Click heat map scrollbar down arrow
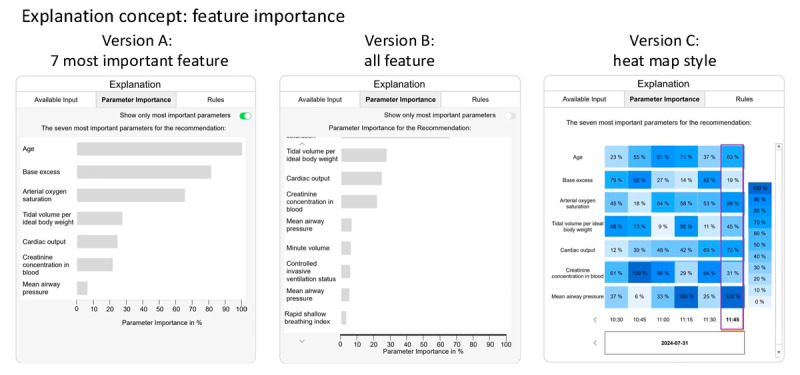The height and width of the screenshot is (375, 800). point(779,352)
